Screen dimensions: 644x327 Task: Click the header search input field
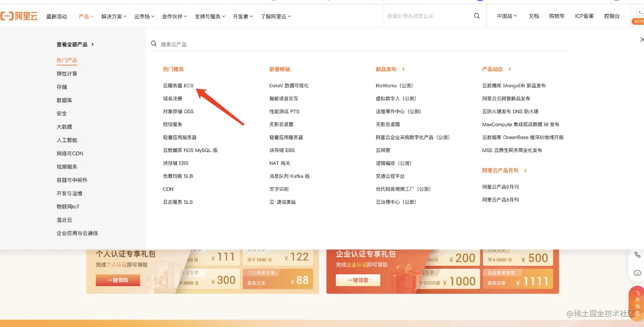(x=427, y=16)
